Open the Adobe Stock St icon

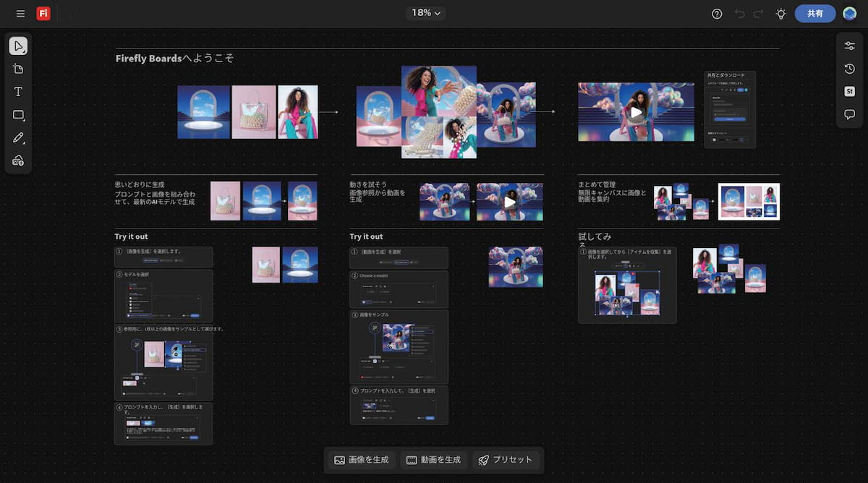pyautogui.click(x=849, y=92)
